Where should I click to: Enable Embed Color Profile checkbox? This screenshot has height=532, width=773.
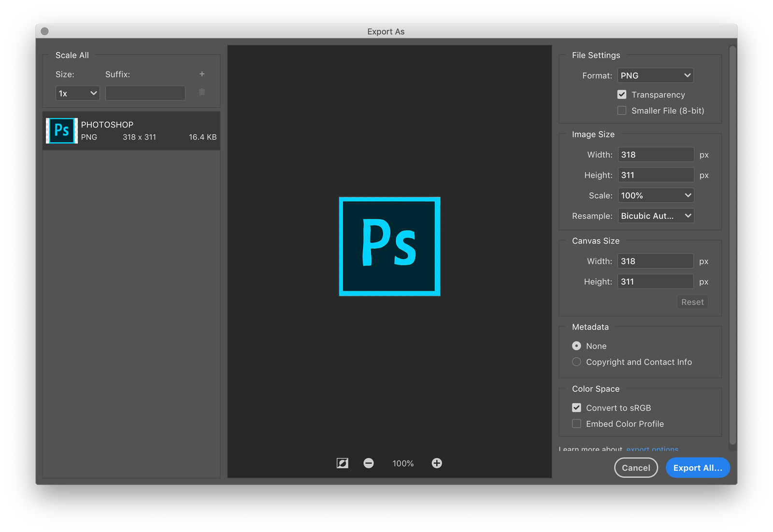(x=576, y=424)
